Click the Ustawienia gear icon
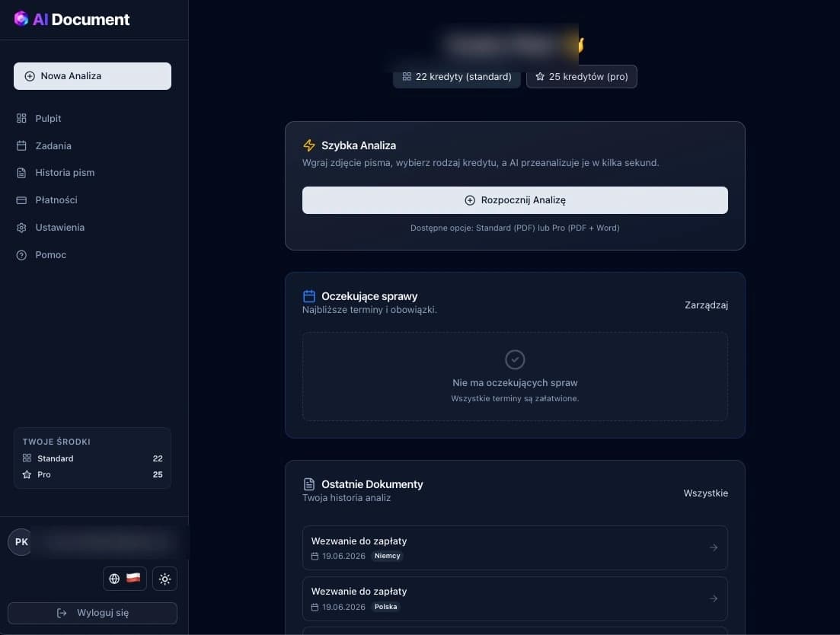 click(x=21, y=228)
